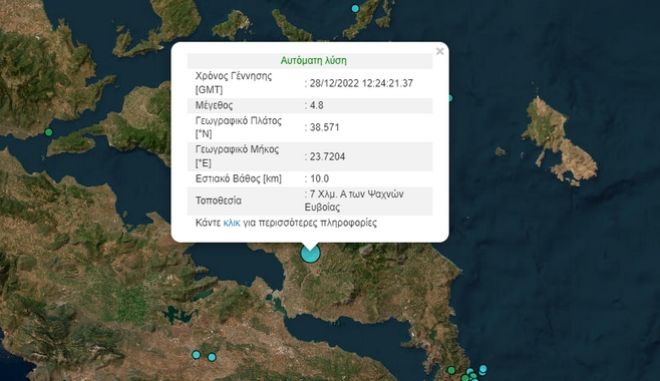This screenshot has height=381, width=660.
Task: Select the topmost cyan marker in the offshore cluster
Action: tap(483, 369)
